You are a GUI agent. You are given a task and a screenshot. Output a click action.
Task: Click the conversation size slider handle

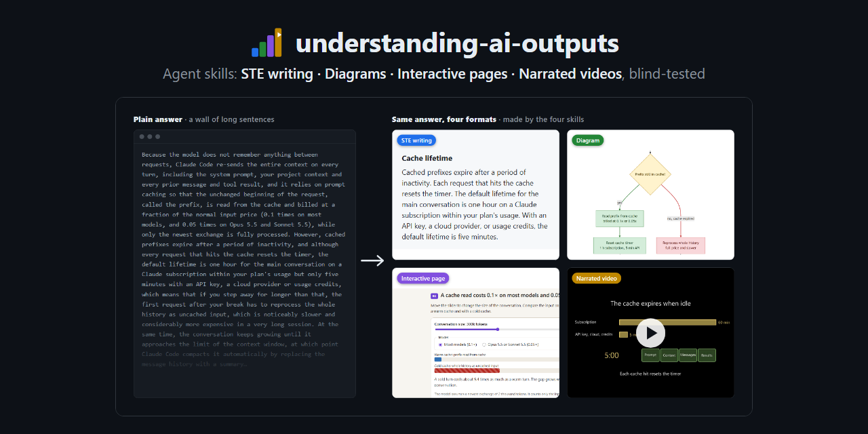[x=498, y=330]
